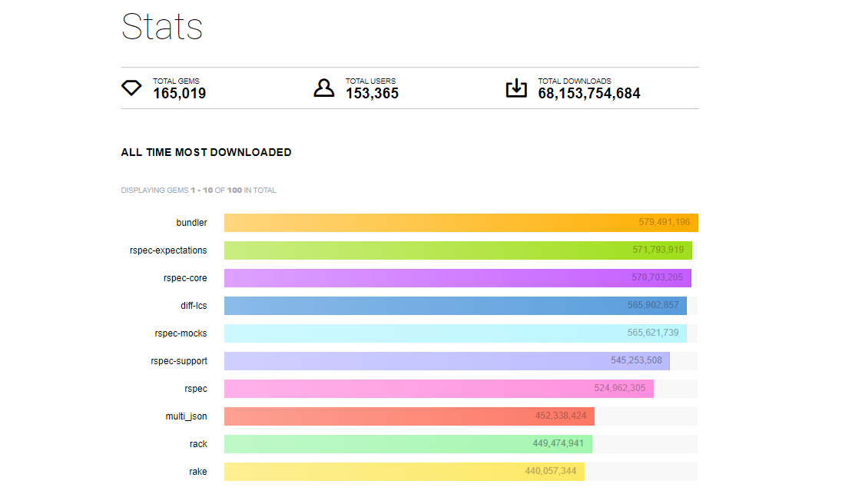Open the rspec gem link

click(196, 389)
